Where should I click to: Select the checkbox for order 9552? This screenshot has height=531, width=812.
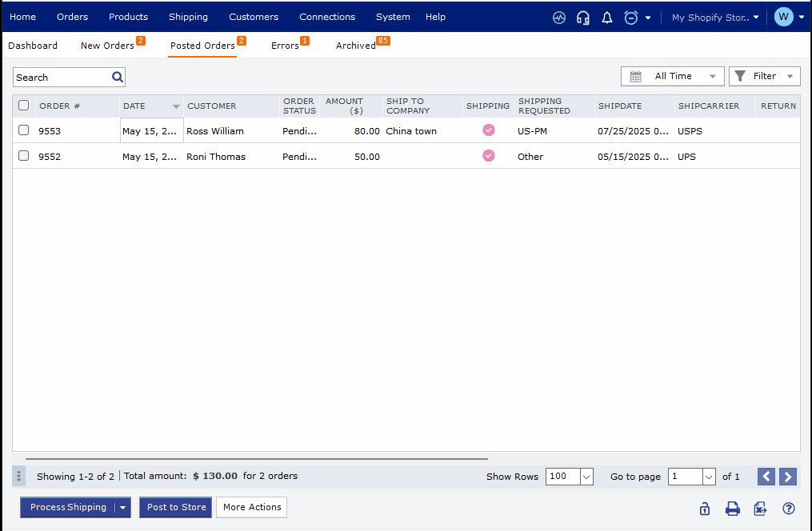23,156
